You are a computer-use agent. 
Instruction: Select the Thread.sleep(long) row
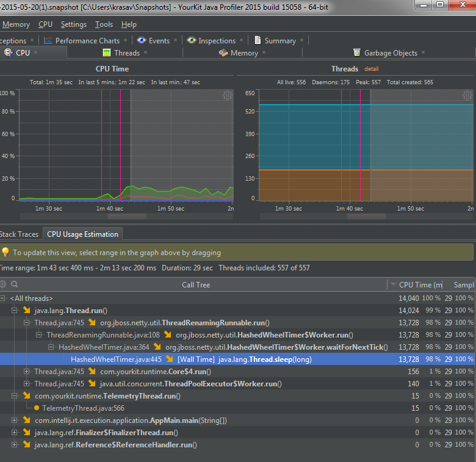(x=237, y=359)
